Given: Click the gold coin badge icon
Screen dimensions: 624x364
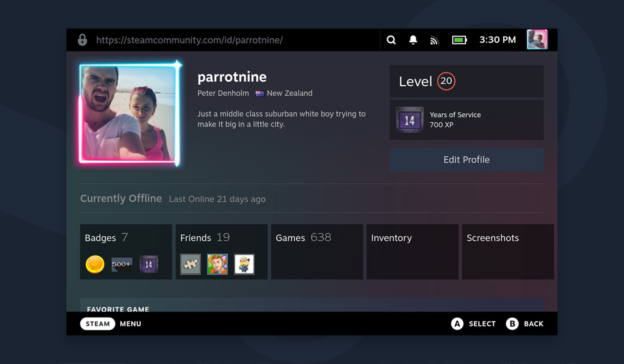Looking at the screenshot, I should coord(95,264).
